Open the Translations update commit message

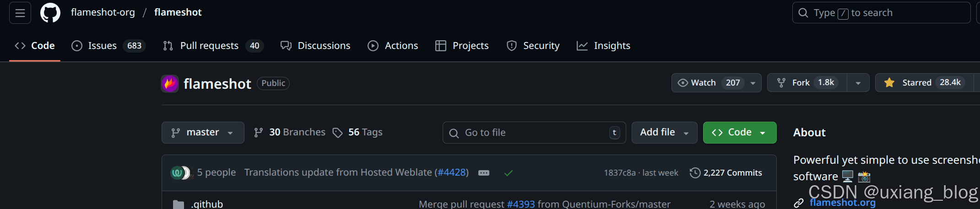[x=338, y=172]
